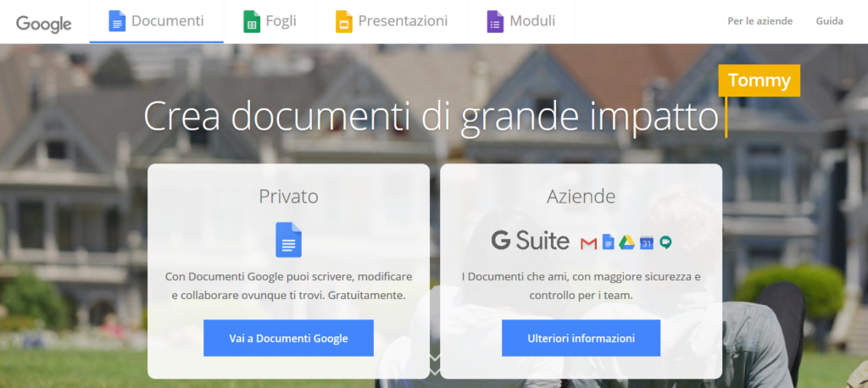Click the Crea documenti di grande impatto headline
The width and height of the screenshot is (868, 388).
click(x=431, y=117)
